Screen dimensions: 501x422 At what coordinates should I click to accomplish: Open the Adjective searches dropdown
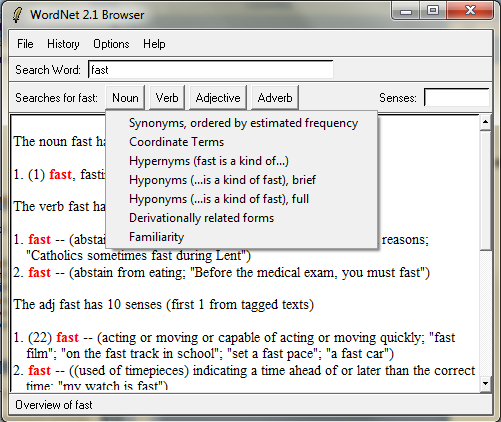click(218, 98)
